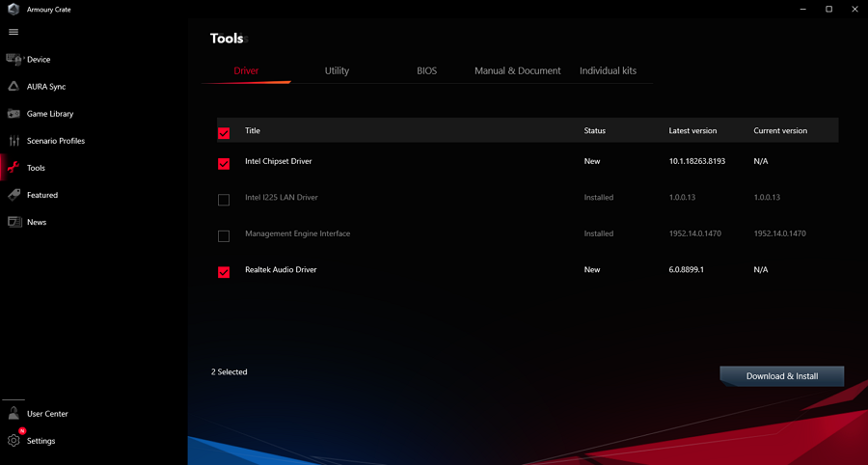Open the hamburger menu icon
The image size is (868, 465).
14,32
